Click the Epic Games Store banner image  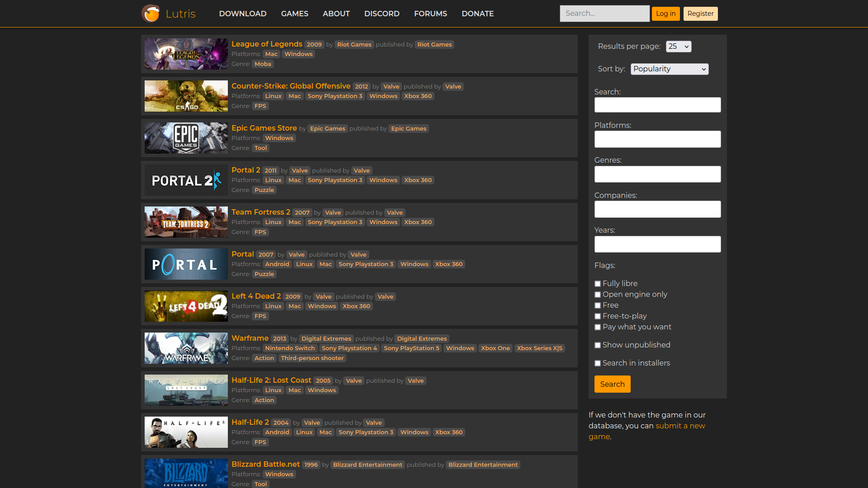pos(186,138)
